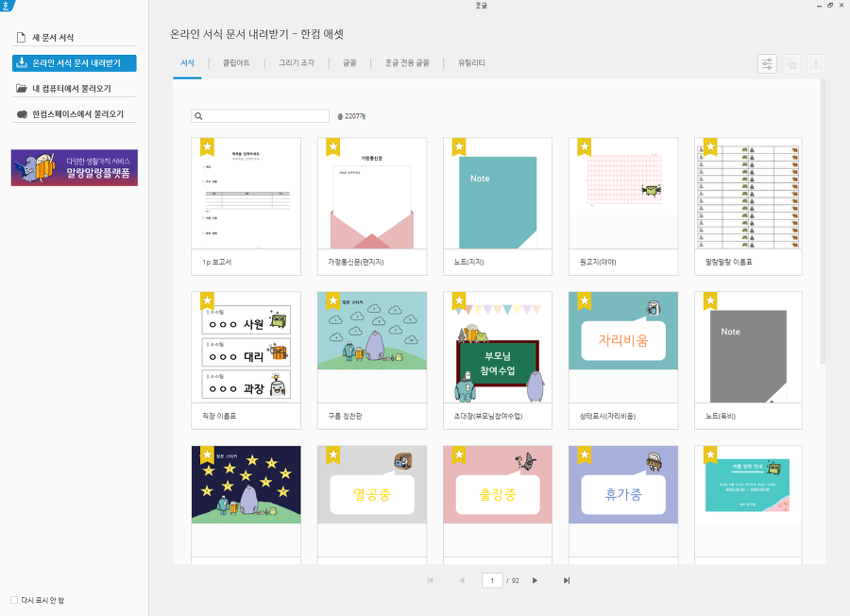Switch to the 유틸리티 tab
This screenshot has width=850, height=616.
471,63
